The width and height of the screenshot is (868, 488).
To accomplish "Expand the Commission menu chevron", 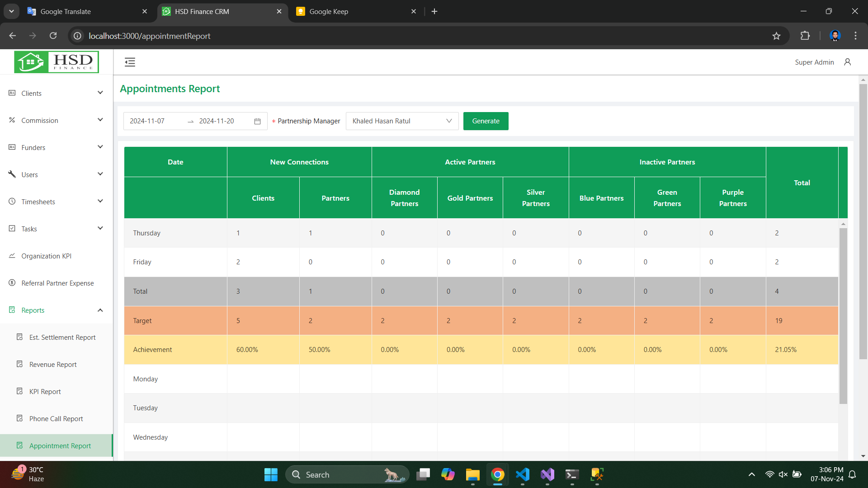I will pyautogui.click(x=100, y=120).
